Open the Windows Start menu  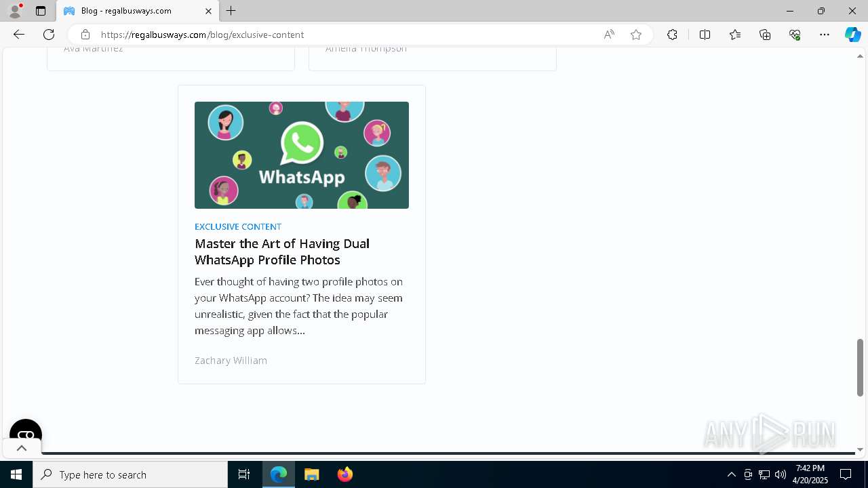coord(16,474)
